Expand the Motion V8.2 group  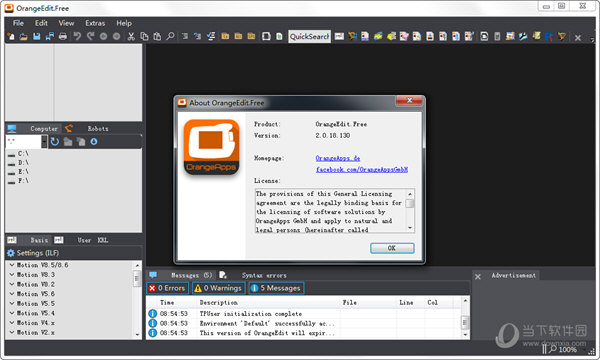[12, 284]
